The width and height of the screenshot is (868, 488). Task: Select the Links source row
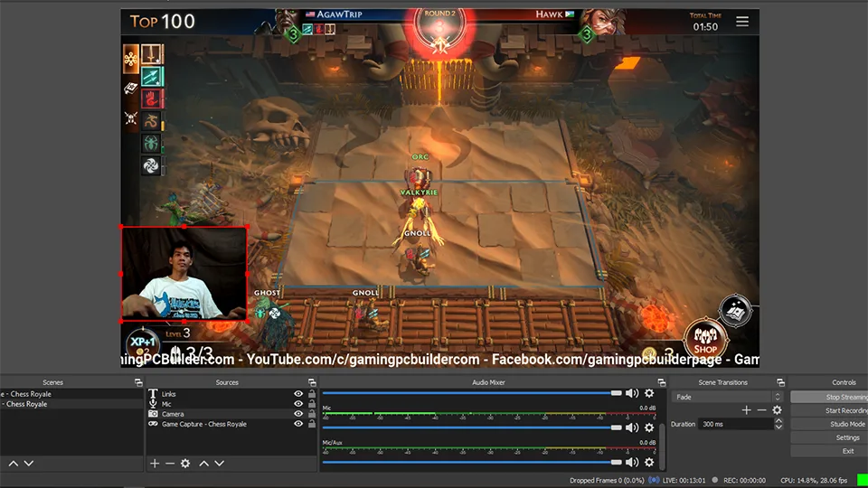[231, 394]
